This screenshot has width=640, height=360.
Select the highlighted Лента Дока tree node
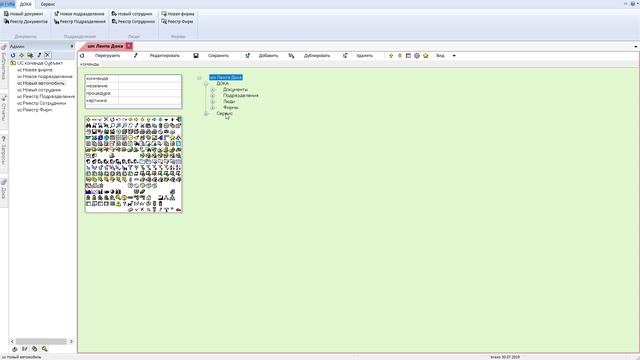pyautogui.click(x=226, y=77)
